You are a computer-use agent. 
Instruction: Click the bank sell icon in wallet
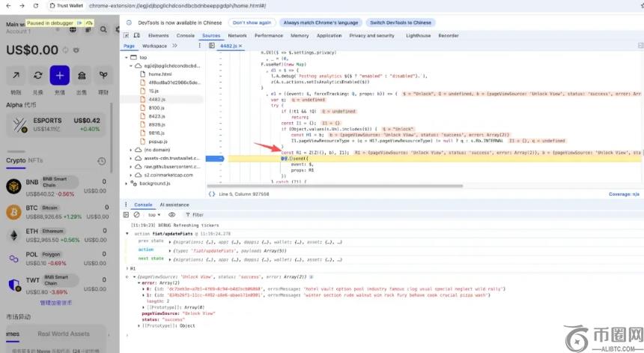[x=82, y=76]
